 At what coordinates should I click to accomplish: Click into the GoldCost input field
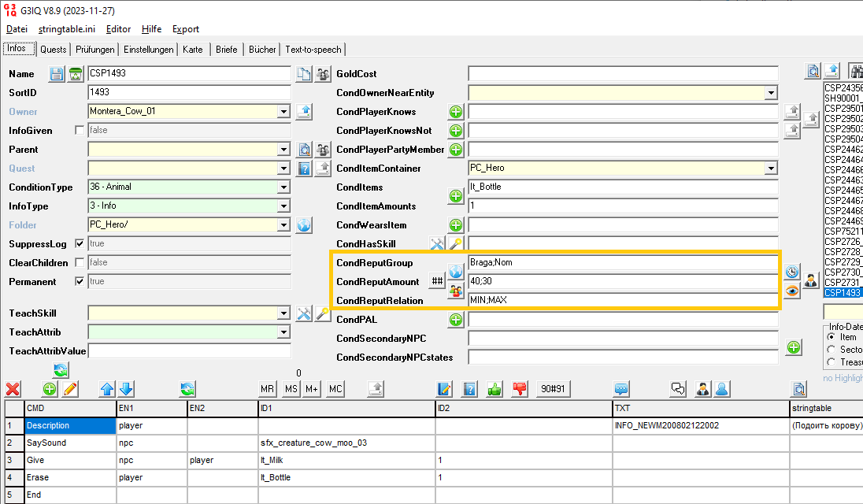click(622, 74)
